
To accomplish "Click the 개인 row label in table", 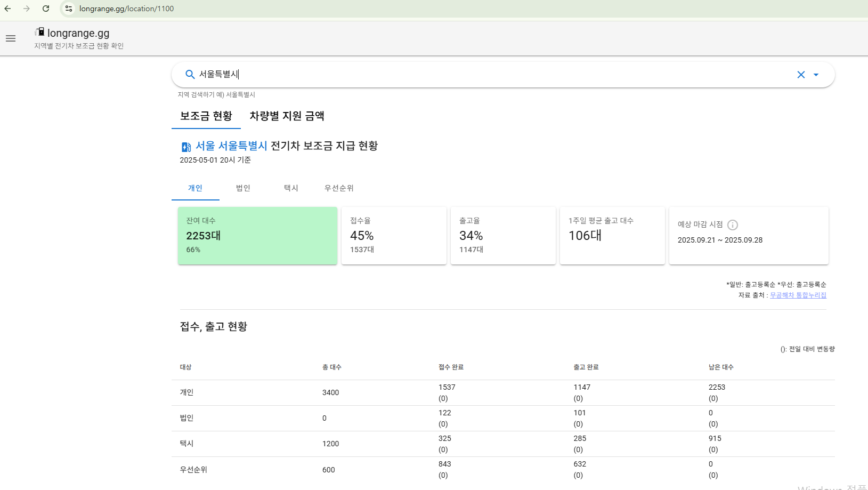I will (x=186, y=392).
